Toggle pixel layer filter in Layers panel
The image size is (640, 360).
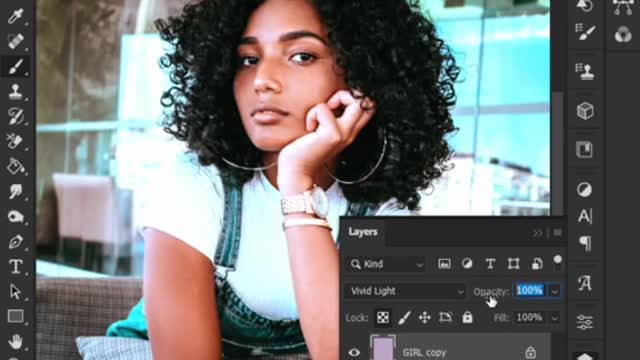tap(444, 264)
